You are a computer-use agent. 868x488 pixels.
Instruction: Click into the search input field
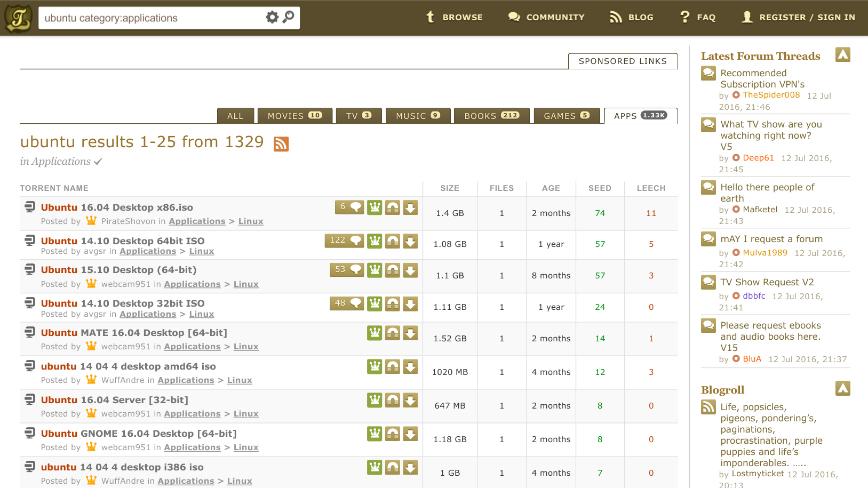tap(152, 18)
